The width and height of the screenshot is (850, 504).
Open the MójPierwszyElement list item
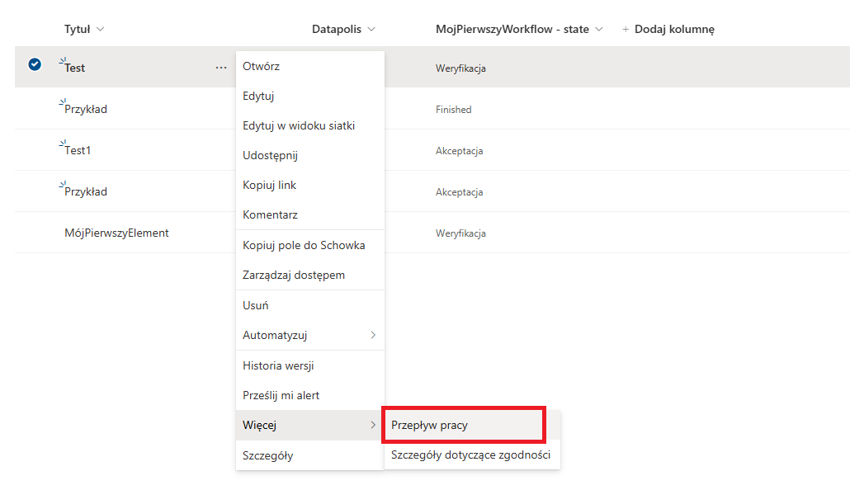click(x=116, y=233)
